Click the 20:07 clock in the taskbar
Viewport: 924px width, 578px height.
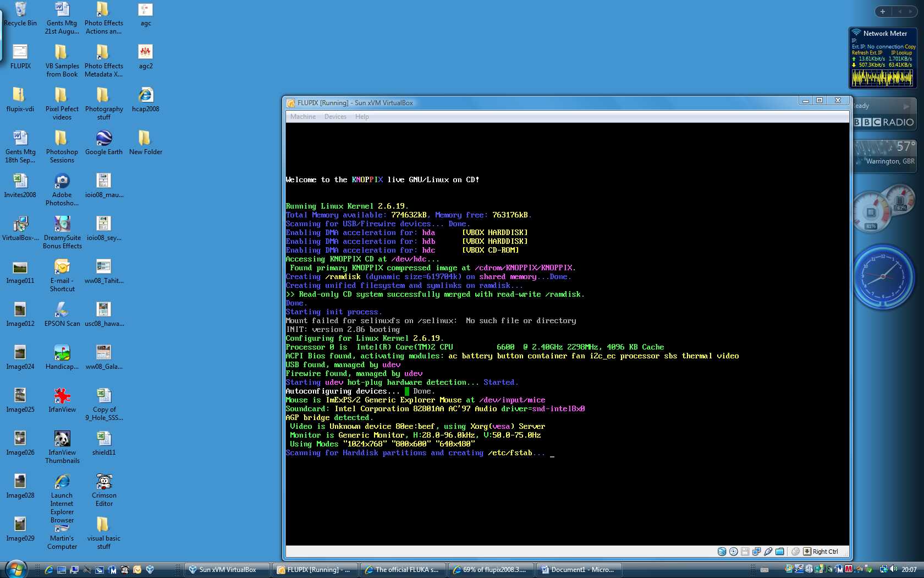coord(909,570)
